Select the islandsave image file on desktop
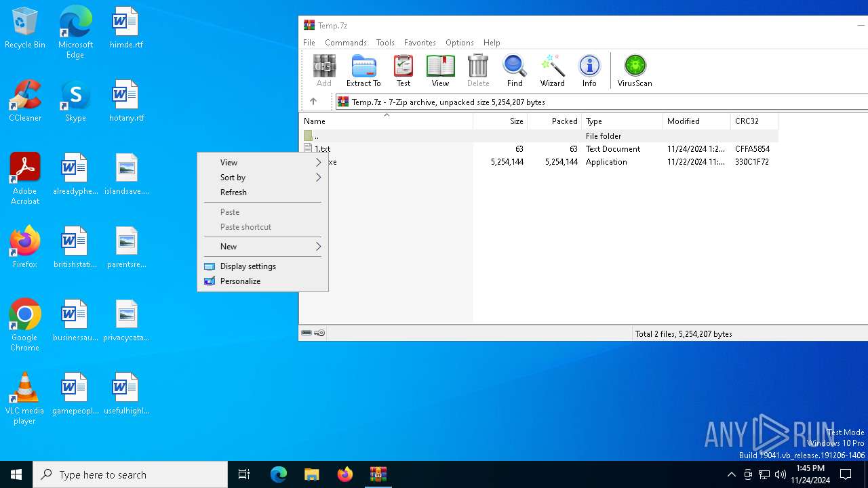Viewport: 868px width, 488px height. pyautogui.click(x=126, y=174)
